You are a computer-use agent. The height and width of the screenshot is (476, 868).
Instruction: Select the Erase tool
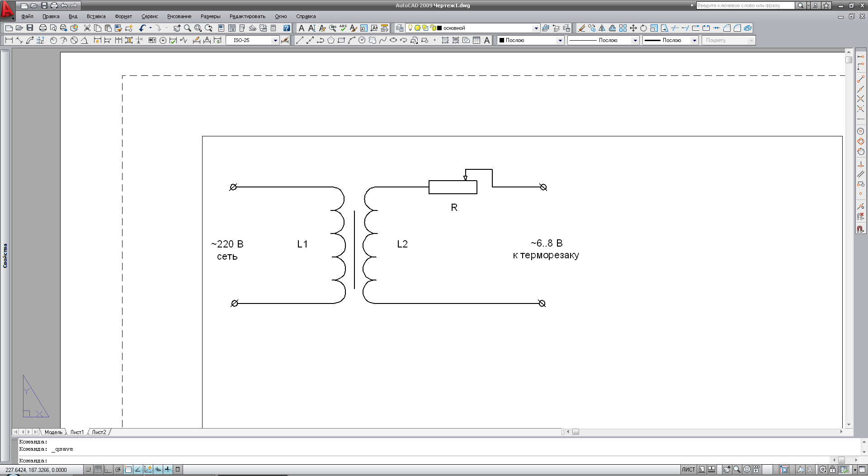tap(581, 28)
